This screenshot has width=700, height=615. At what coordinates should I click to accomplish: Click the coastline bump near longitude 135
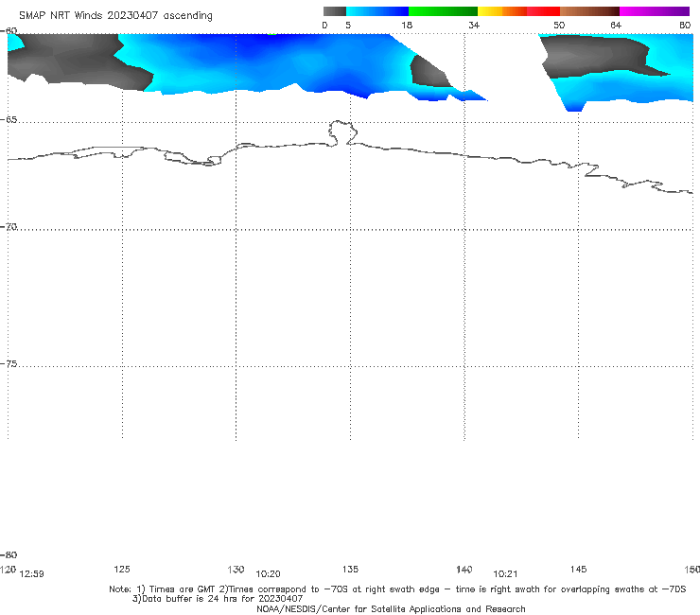click(342, 132)
